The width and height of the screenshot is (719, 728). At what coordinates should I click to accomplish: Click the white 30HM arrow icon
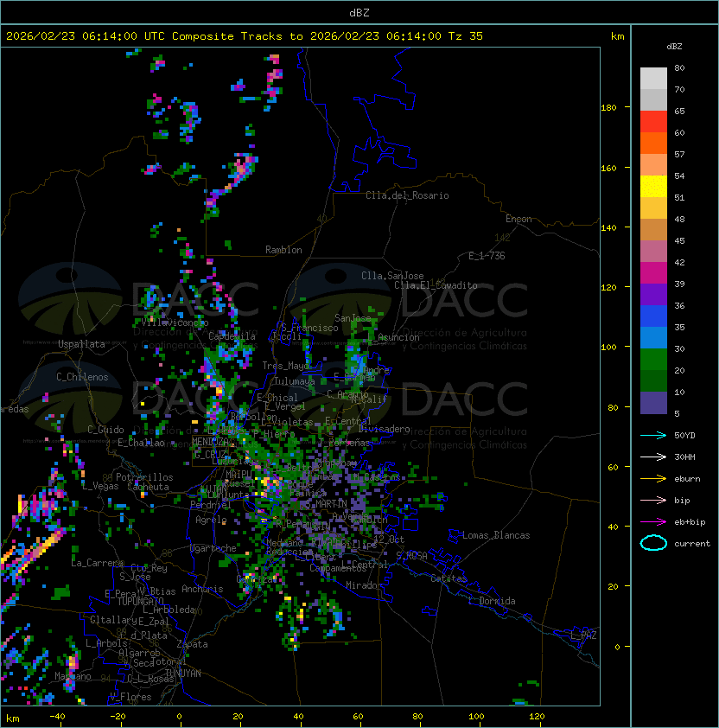[653, 457]
